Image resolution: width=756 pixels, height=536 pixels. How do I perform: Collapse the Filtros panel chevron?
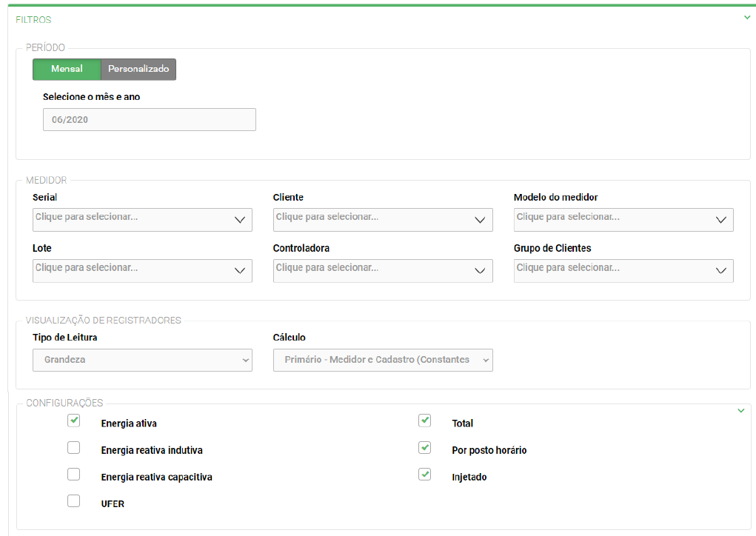point(746,18)
